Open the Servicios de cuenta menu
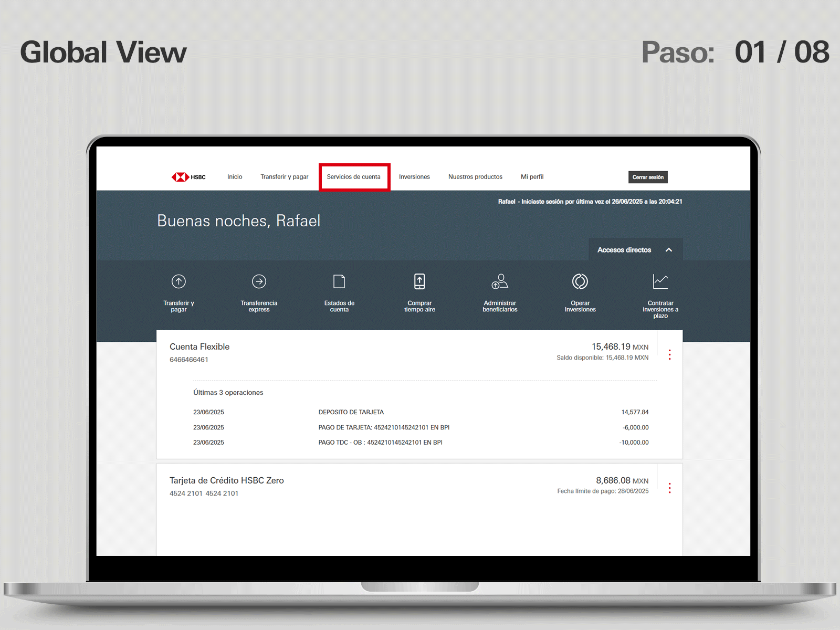 354,177
